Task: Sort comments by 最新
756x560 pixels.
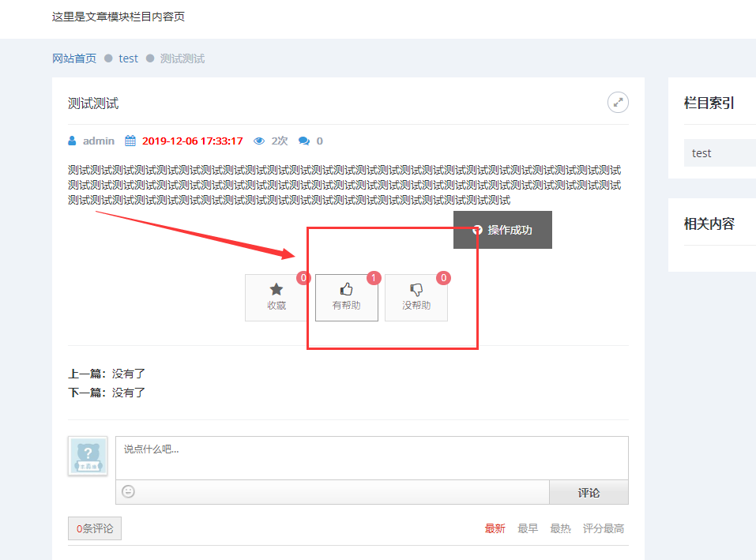Action: 495,528
